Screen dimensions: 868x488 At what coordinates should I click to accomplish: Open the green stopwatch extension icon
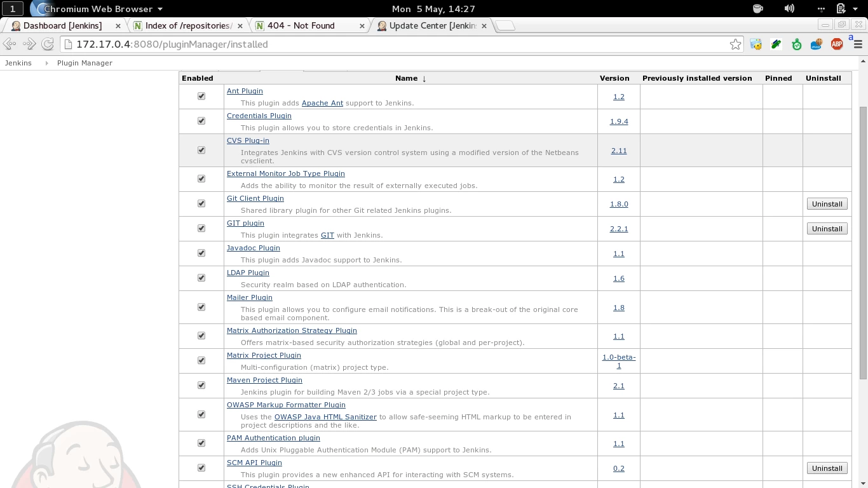(x=796, y=44)
